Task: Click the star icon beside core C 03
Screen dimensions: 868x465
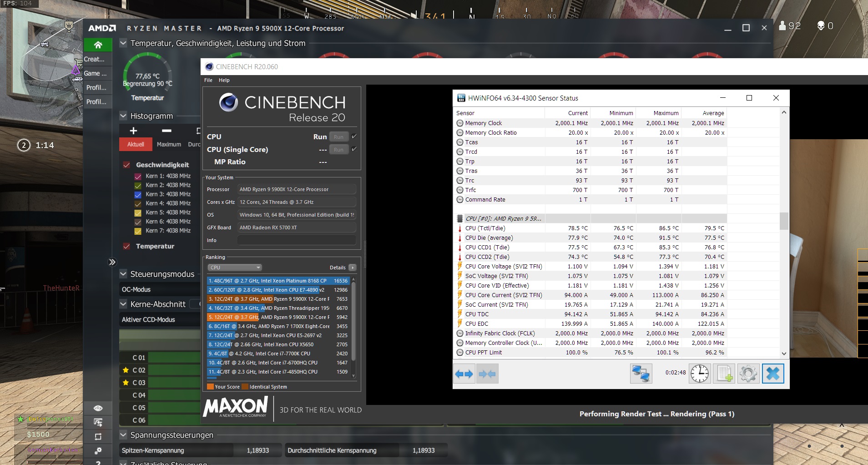Action: pyautogui.click(x=126, y=383)
